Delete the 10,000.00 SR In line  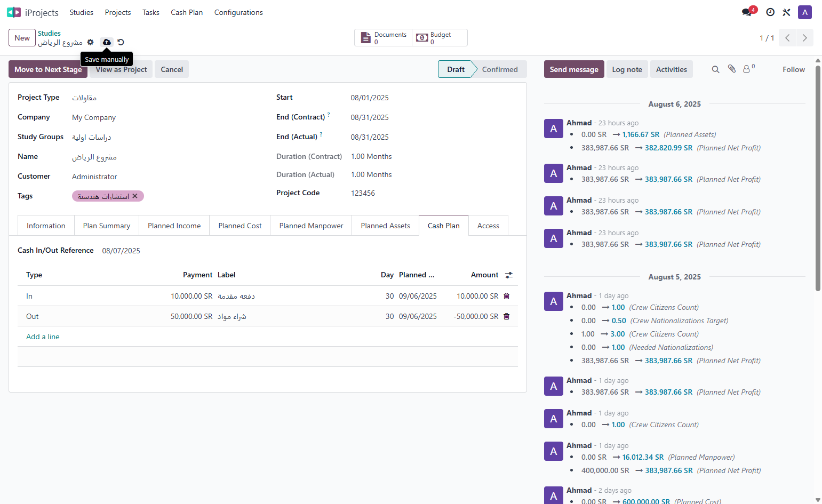click(507, 296)
